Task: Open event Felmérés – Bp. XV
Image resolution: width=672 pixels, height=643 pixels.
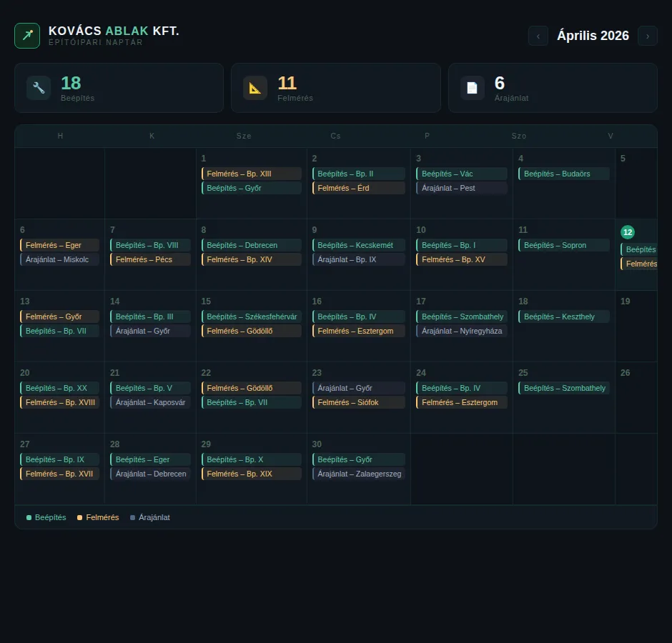Action: pyautogui.click(x=462, y=259)
